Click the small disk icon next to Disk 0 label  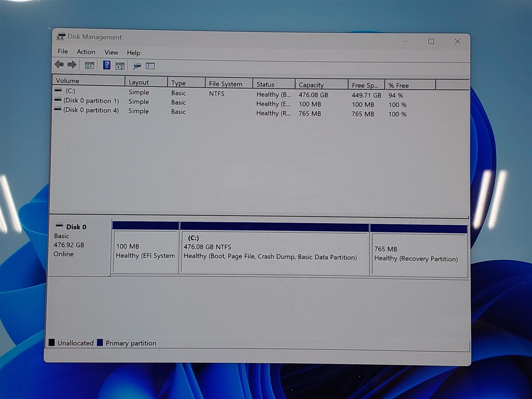pyautogui.click(x=60, y=225)
